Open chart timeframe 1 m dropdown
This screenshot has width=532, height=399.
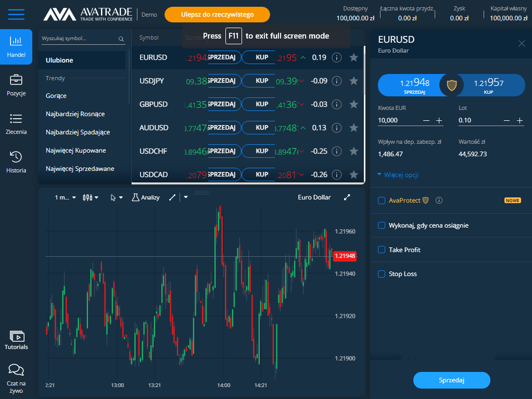65,197
